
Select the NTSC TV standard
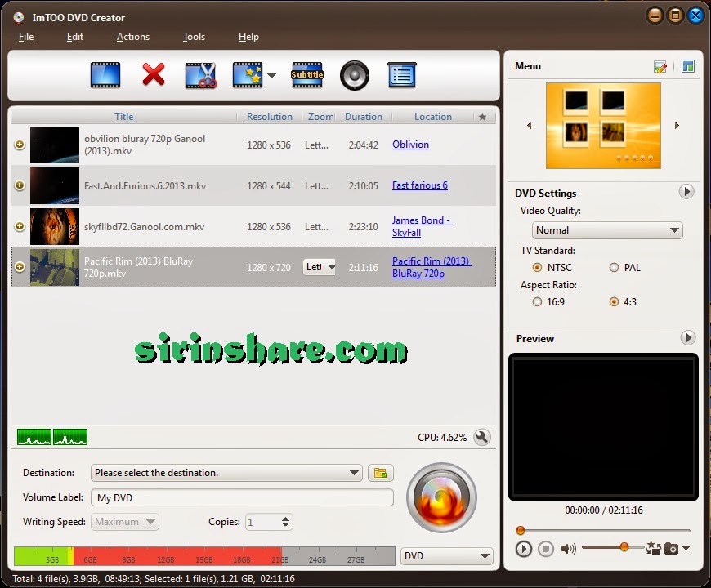pos(537,267)
